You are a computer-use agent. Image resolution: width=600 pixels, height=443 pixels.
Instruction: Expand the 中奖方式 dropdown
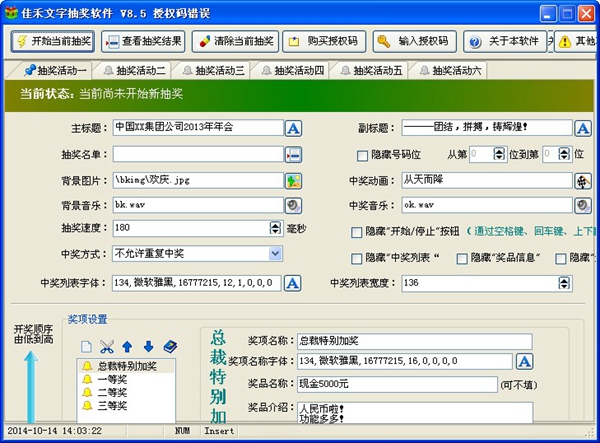275,254
